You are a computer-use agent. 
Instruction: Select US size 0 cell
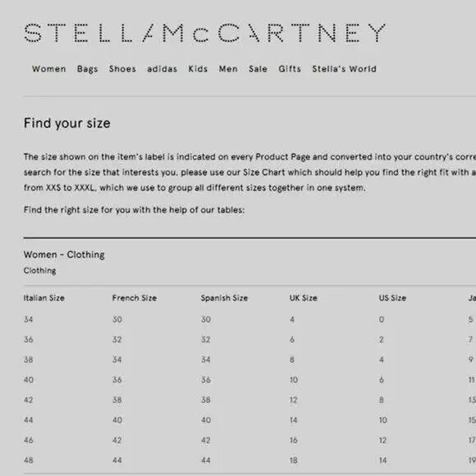382,319
